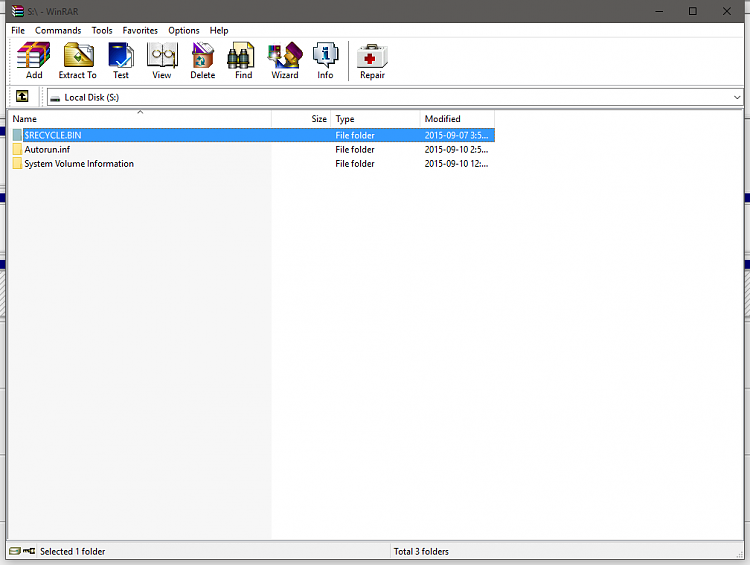The width and height of the screenshot is (750, 565).
Task: Click the Local Disk (S:) address field
Action: point(395,97)
